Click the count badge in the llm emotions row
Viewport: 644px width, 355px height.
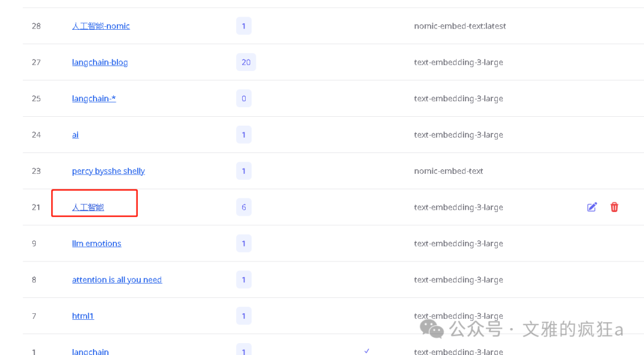pyautogui.click(x=243, y=244)
